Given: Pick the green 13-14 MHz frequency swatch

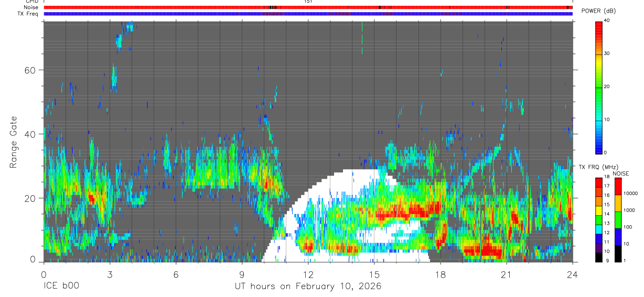Looking at the screenshot, I should click(x=598, y=220).
